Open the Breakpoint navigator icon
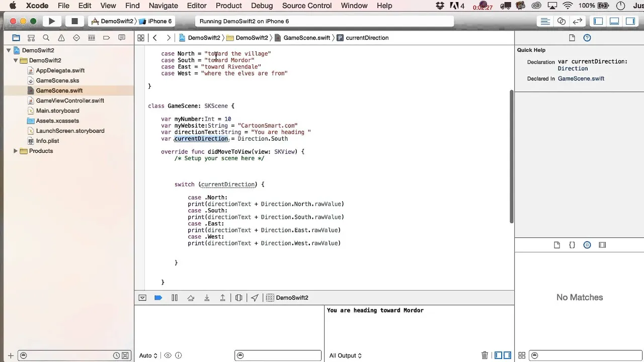644x362 pixels. point(107,38)
